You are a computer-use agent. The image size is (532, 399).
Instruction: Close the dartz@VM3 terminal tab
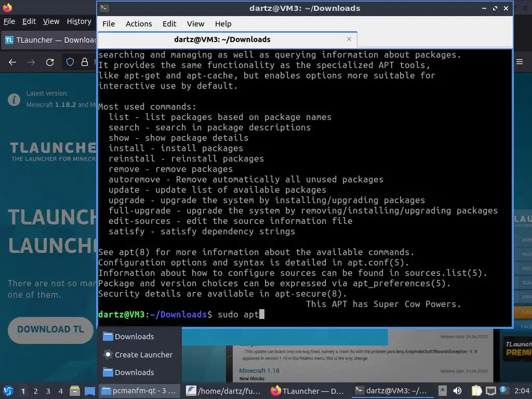click(x=349, y=39)
